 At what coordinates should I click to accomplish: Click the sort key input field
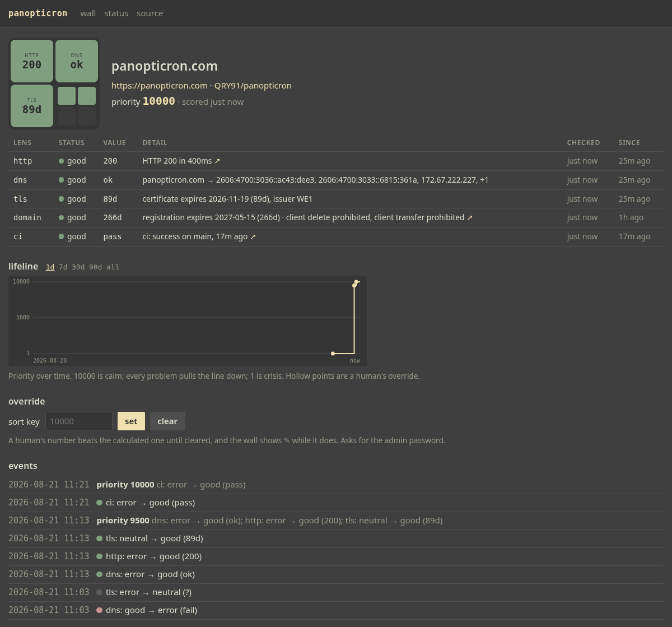pos(78,421)
